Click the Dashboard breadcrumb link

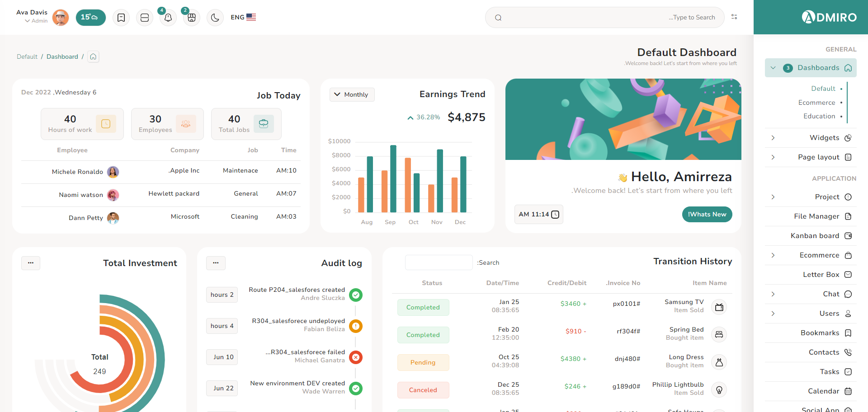coord(62,56)
